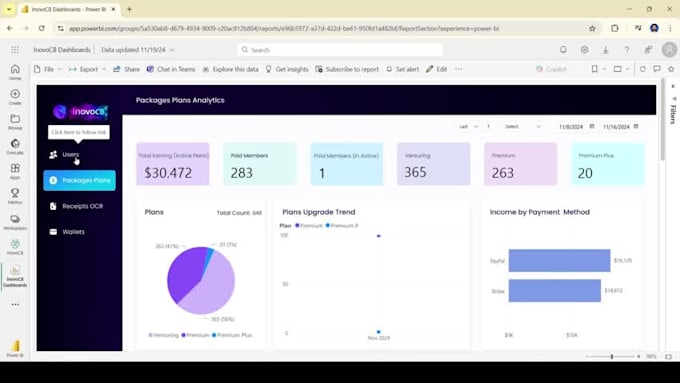Open a new browser tab
This screenshot has height=383, width=680.
click(129, 9)
